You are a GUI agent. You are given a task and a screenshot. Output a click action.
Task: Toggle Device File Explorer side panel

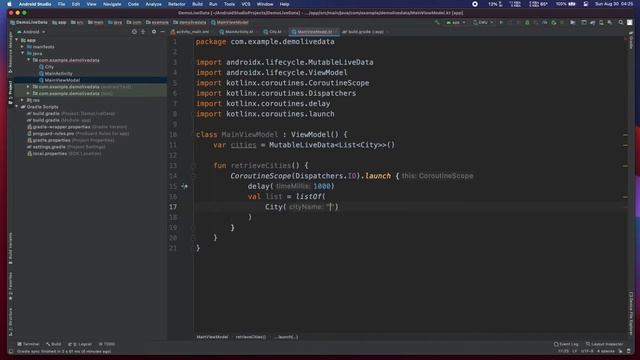pyautogui.click(x=631, y=313)
